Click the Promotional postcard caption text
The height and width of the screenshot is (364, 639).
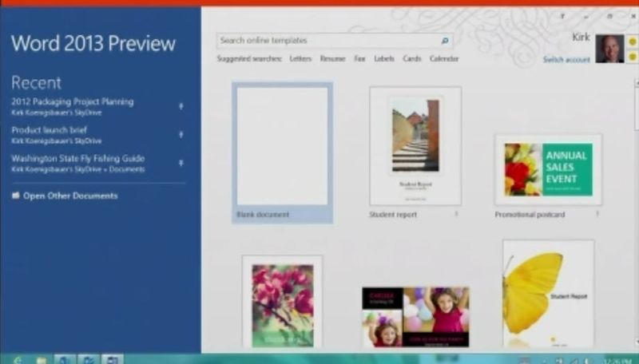(530, 215)
